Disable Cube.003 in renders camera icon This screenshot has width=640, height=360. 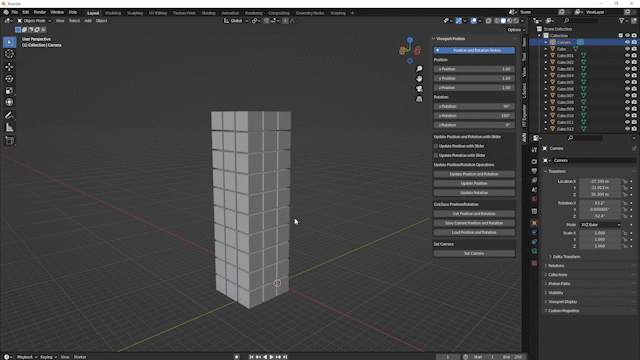pyautogui.click(x=634, y=69)
